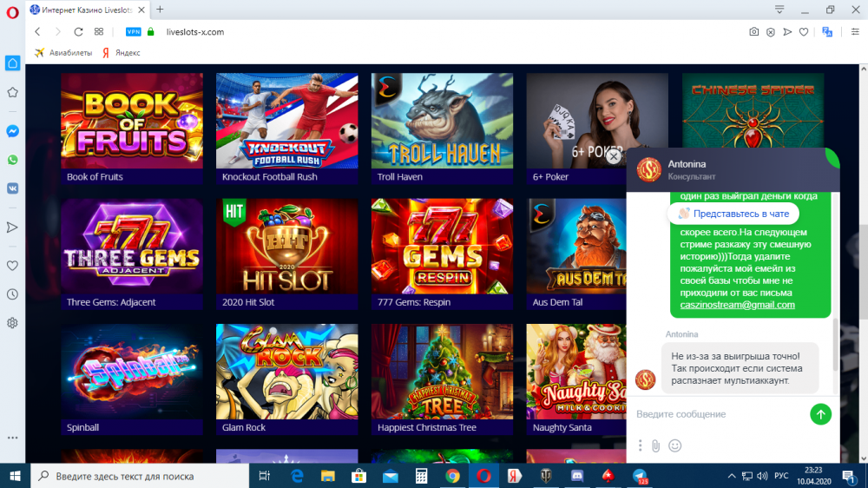Screen dimensions: 868x488
Task: Open the translate extension icon
Action: point(827,32)
